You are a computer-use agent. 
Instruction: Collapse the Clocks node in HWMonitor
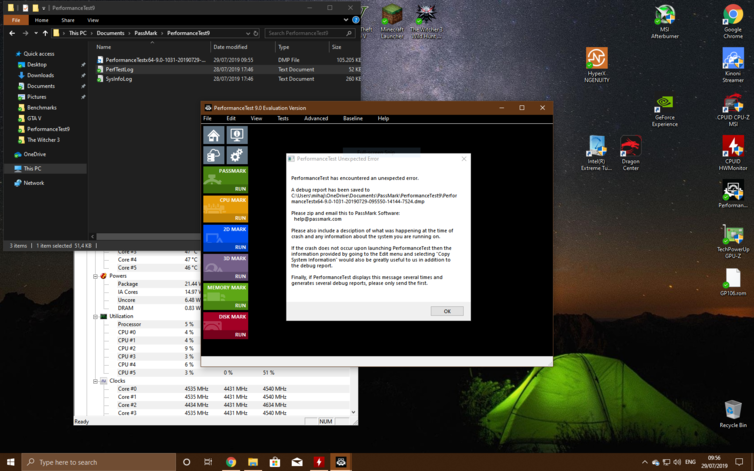tap(95, 381)
